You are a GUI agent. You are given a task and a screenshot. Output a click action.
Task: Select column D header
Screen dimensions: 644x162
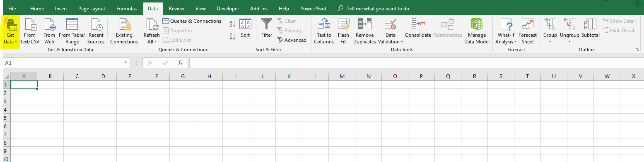pos(103,76)
